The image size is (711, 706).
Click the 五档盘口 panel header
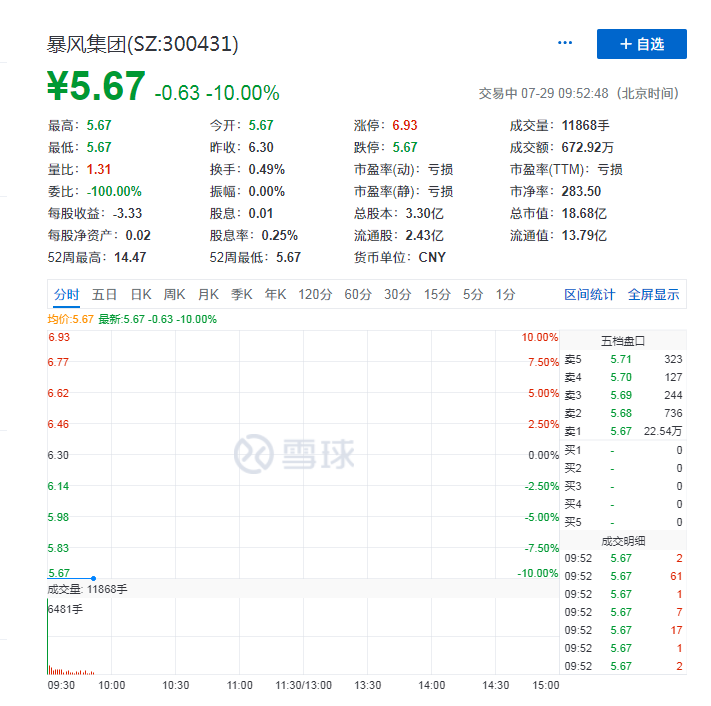623,341
